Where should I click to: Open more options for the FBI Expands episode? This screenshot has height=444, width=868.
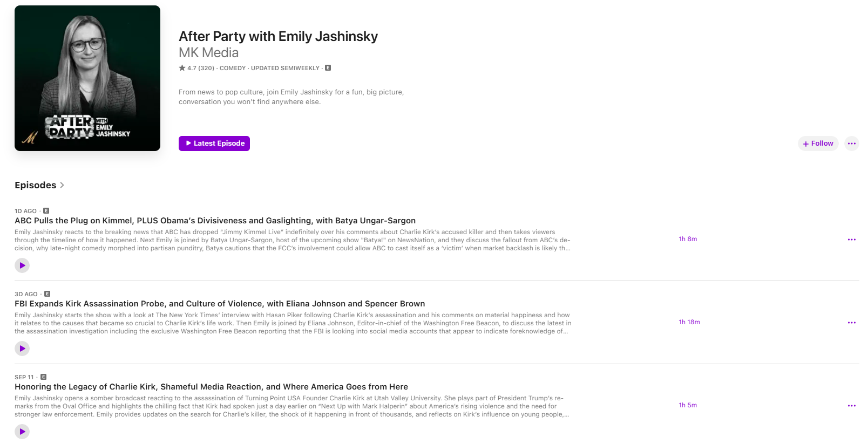852,322
